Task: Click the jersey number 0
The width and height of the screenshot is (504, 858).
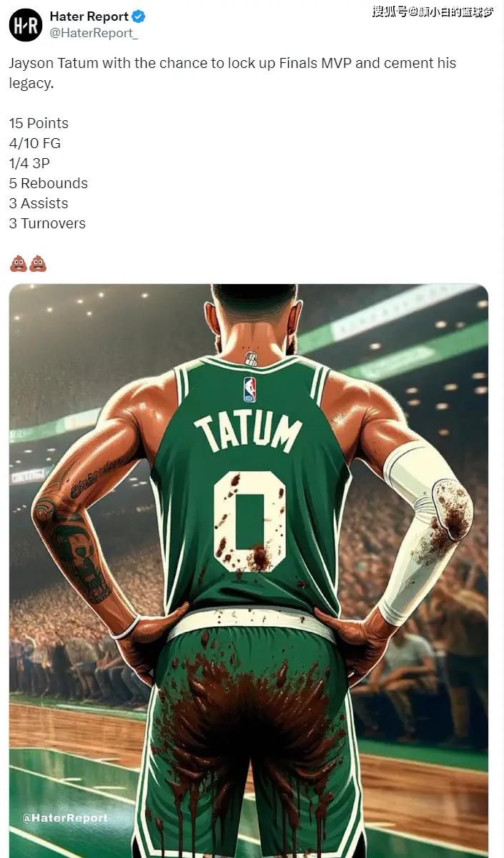Action: tap(250, 522)
